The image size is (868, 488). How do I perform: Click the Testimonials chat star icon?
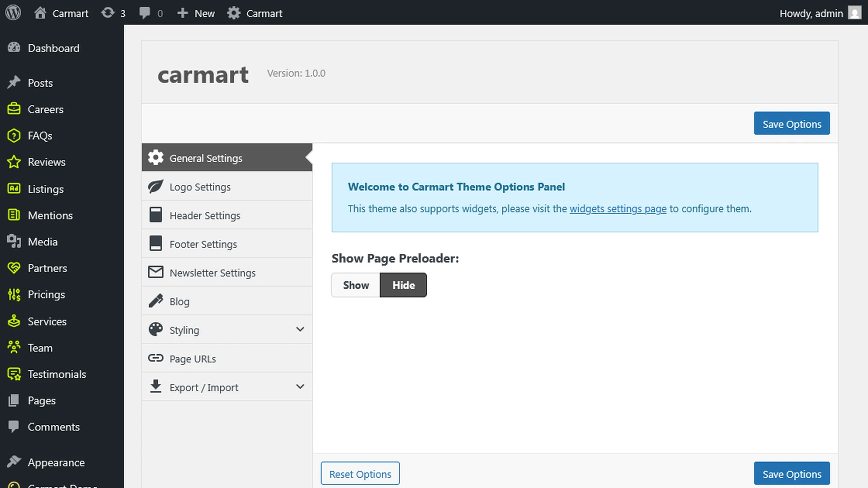coord(14,374)
